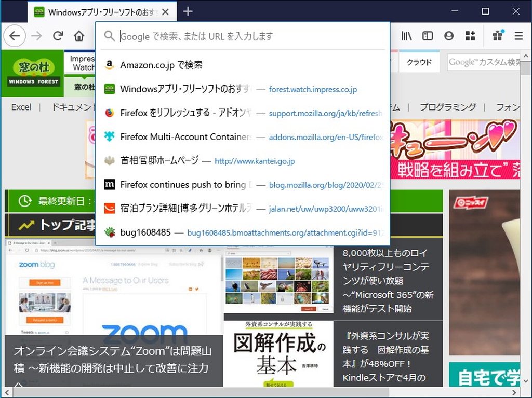Open the Library toolbar icon
Image resolution: width=532 pixels, height=398 pixels.
tap(406, 36)
